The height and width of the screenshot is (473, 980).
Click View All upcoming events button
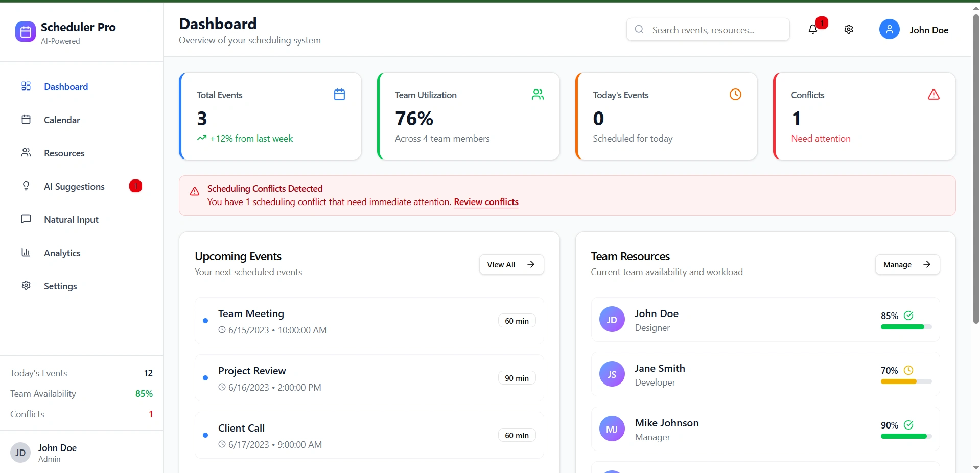[511, 264]
